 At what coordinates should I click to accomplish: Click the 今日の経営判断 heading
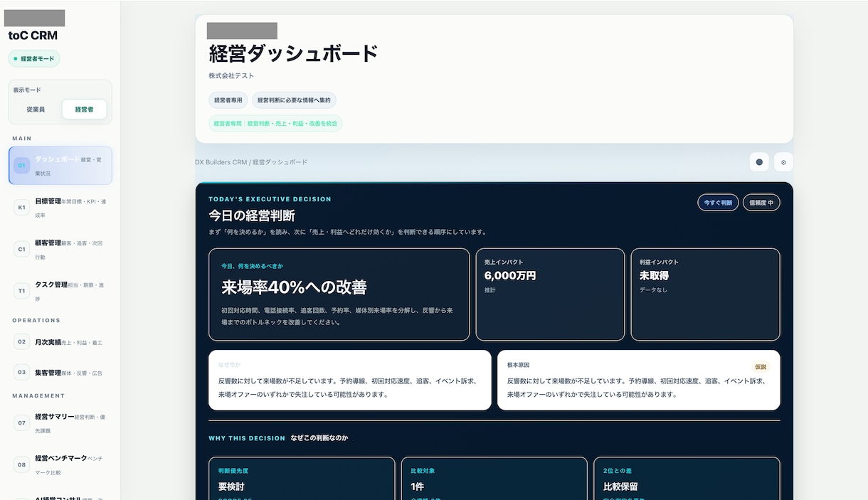coord(252,216)
